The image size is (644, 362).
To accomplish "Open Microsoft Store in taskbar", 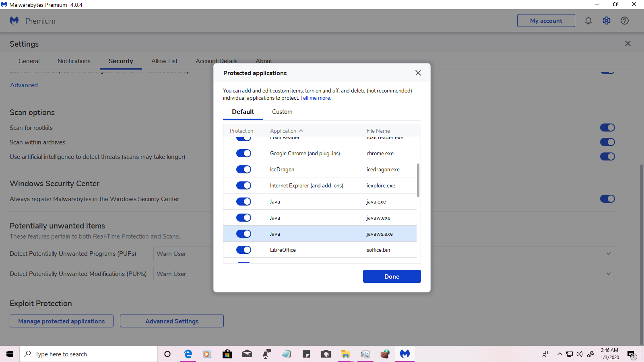I will click(x=227, y=354).
